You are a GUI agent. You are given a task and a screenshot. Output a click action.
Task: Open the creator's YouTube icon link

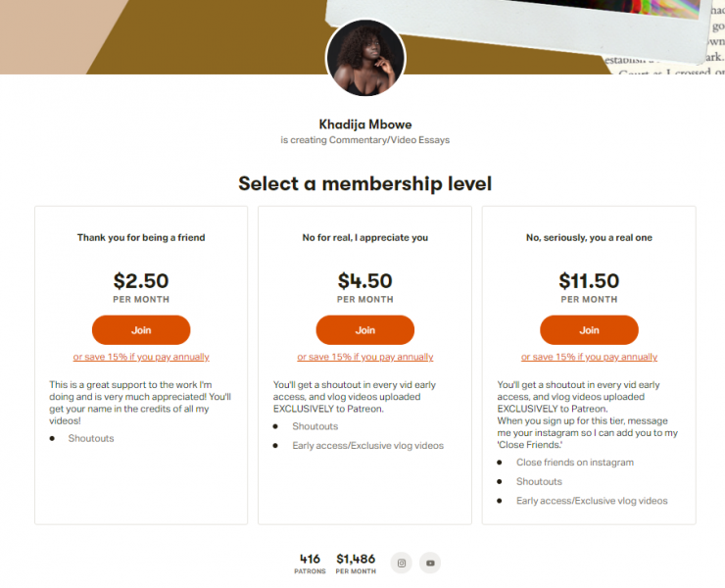[x=429, y=563]
